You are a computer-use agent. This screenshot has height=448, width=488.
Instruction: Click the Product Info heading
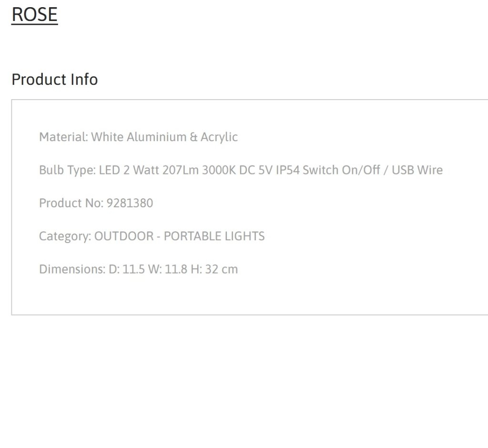click(54, 80)
